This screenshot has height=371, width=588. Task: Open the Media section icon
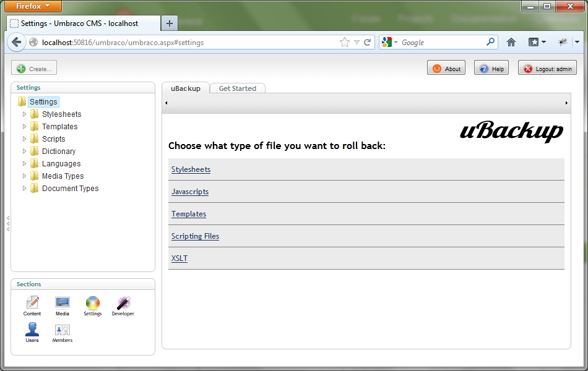click(x=63, y=303)
